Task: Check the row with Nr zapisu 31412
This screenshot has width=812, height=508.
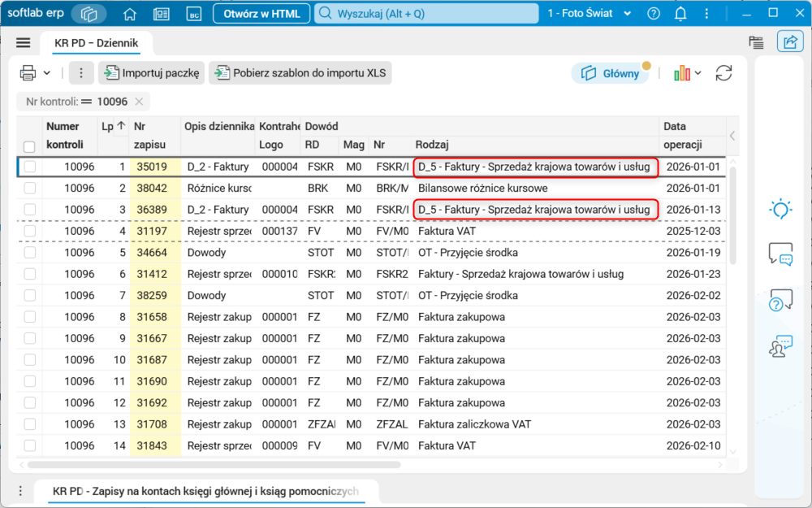Action: (29, 274)
